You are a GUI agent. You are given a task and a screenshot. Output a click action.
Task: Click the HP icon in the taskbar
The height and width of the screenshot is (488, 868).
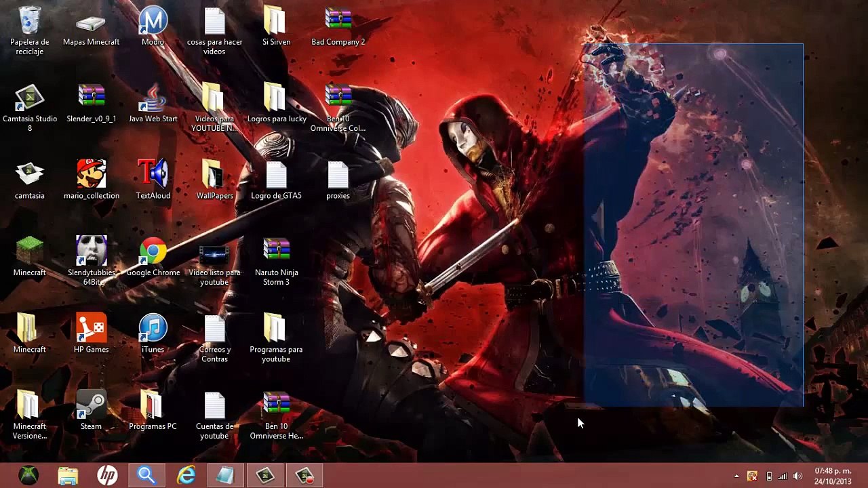click(107, 476)
